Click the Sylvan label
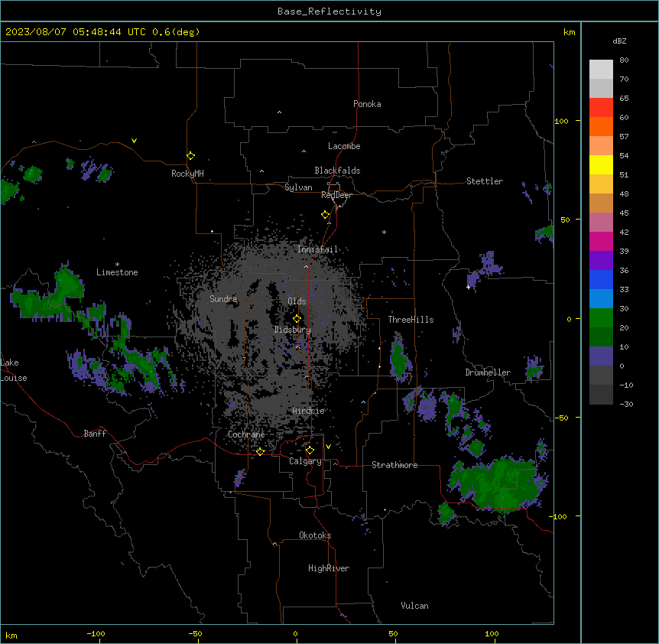 click(x=298, y=188)
